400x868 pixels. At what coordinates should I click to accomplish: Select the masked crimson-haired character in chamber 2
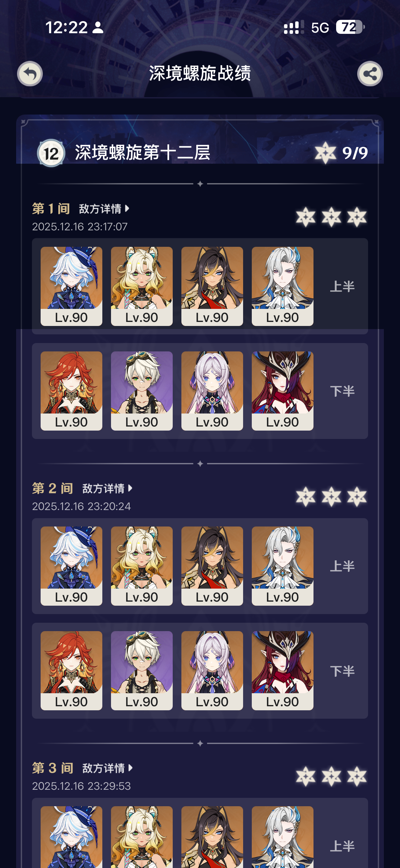282,671
